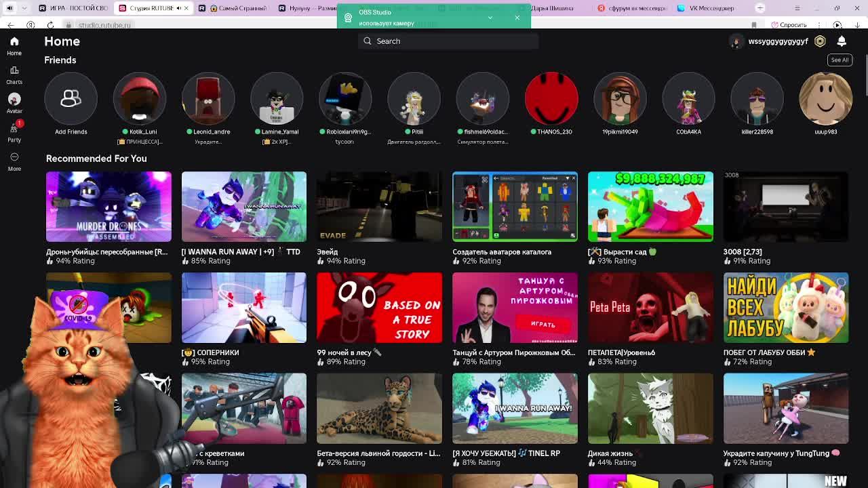The image size is (868, 488).
Task: Open 99 ночей в лесу thumbnail
Action: 379,308
